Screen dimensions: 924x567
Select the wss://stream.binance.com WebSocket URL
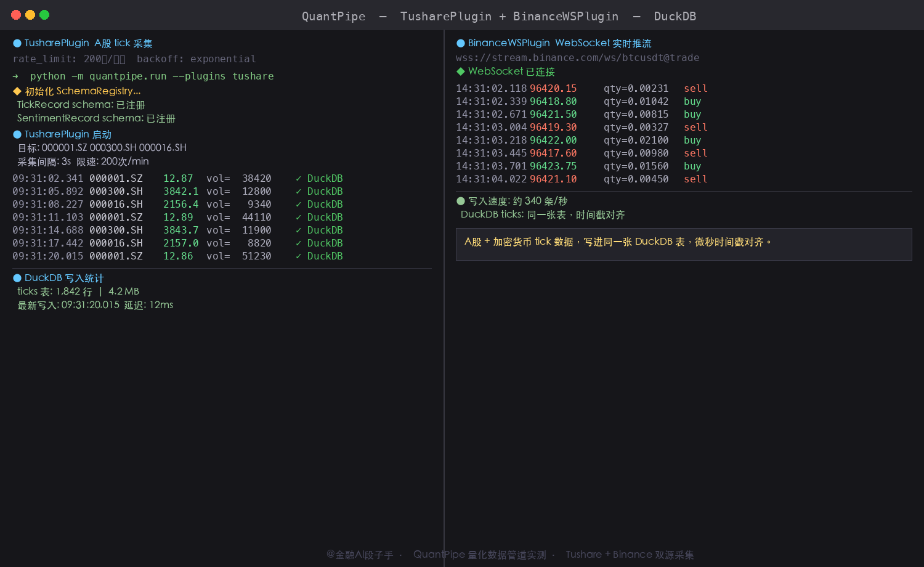pos(578,58)
